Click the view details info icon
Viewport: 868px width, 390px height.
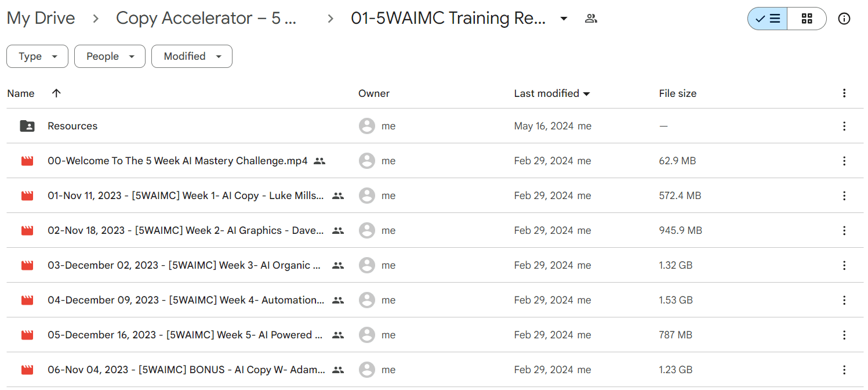click(x=844, y=19)
